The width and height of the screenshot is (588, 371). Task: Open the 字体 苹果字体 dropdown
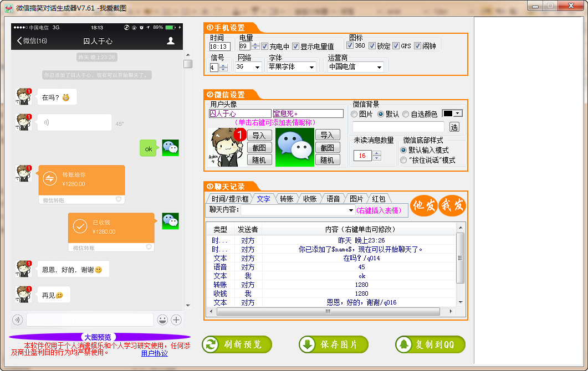pos(311,67)
